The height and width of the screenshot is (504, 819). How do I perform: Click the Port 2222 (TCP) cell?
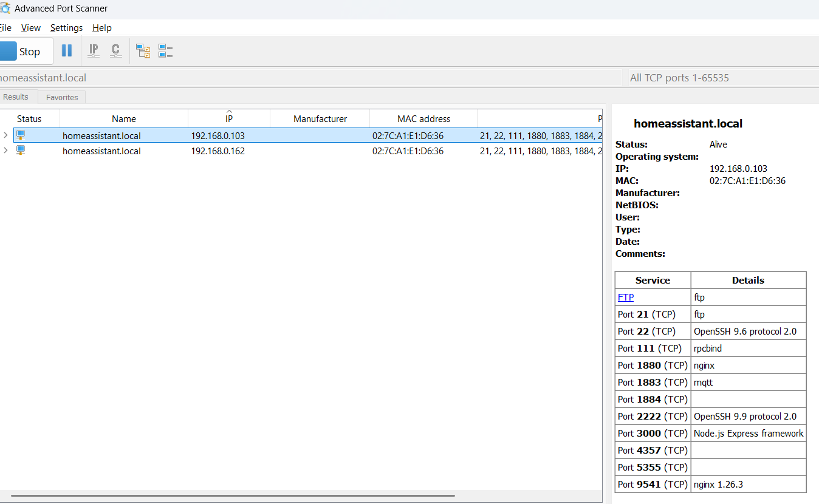tap(653, 417)
